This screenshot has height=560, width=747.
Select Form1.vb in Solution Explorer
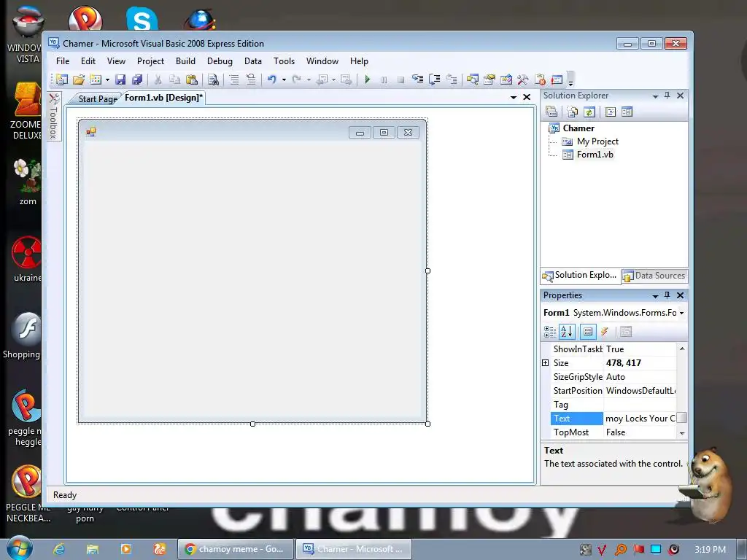(595, 155)
